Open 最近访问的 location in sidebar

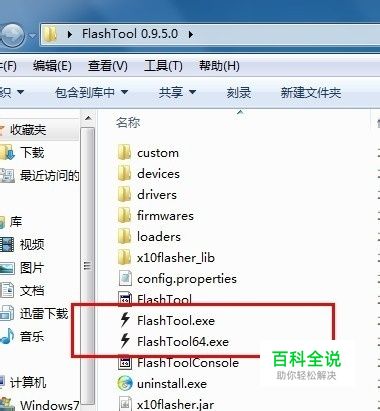click(x=49, y=175)
